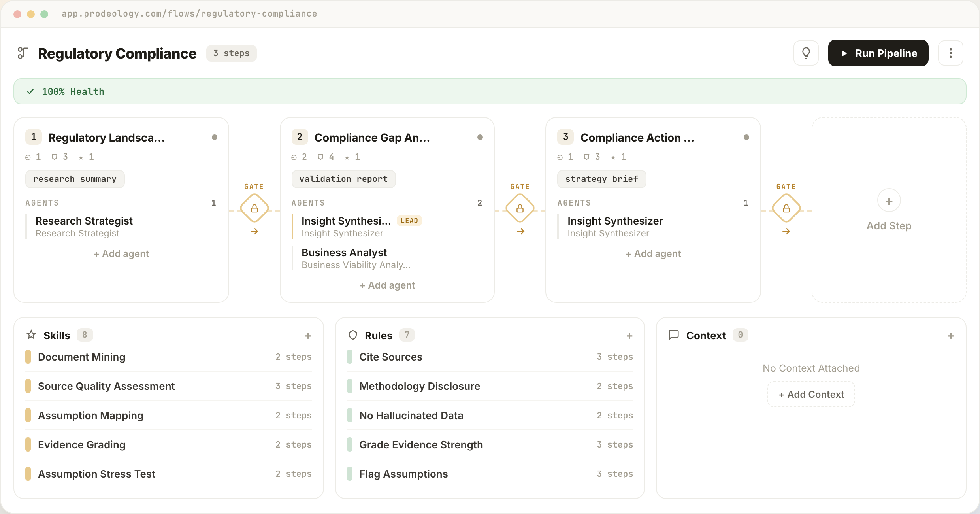This screenshot has width=980, height=514.
Task: Click the LEAD badge
Action: pos(409,221)
